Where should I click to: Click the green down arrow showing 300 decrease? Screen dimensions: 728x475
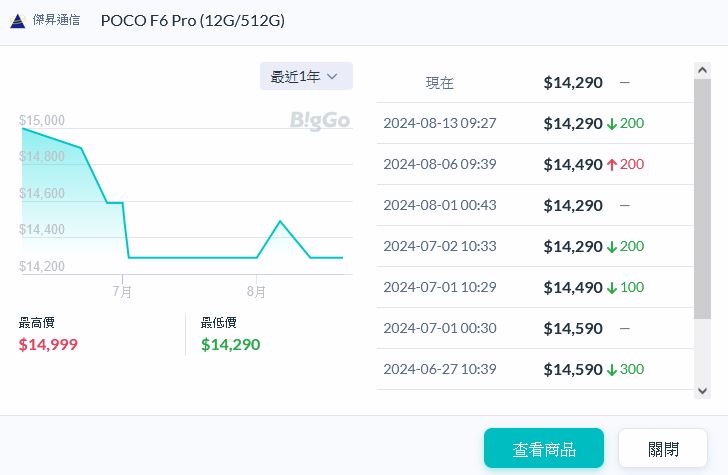[x=612, y=369]
